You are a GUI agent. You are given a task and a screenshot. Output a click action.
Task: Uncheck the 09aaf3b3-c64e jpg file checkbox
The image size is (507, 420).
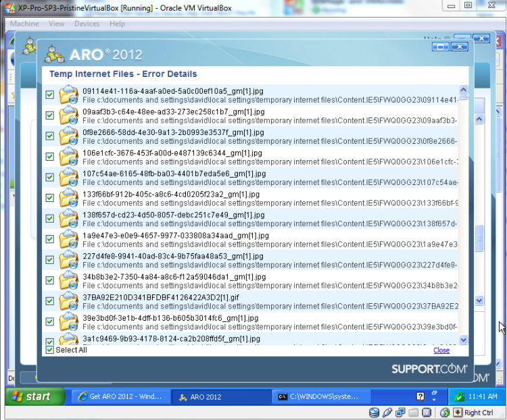pos(50,115)
